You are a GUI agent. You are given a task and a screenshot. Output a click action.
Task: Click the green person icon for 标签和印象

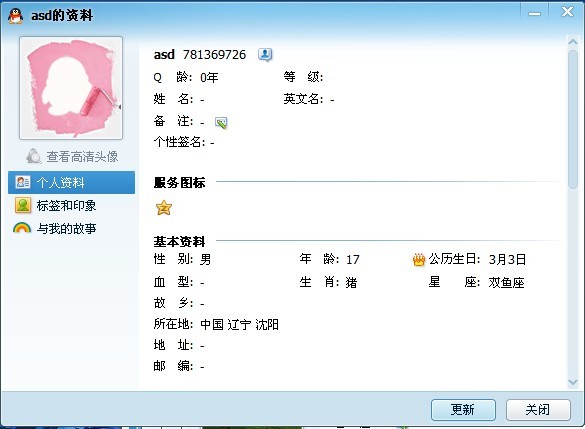(23, 205)
